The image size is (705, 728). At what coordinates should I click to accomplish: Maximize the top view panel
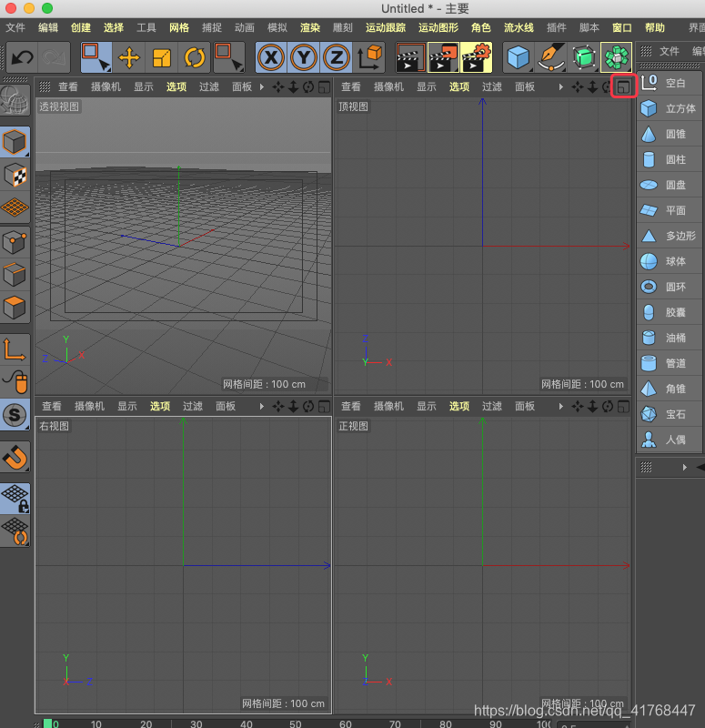pos(623,86)
